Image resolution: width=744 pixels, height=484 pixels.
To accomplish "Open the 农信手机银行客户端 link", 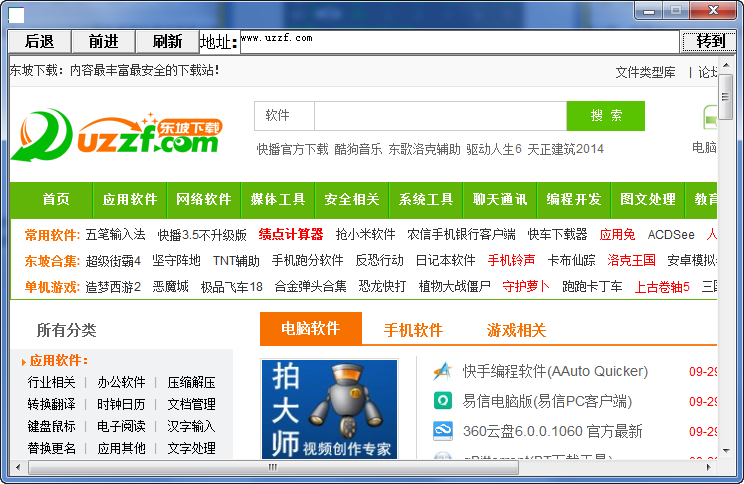I will click(x=461, y=234).
